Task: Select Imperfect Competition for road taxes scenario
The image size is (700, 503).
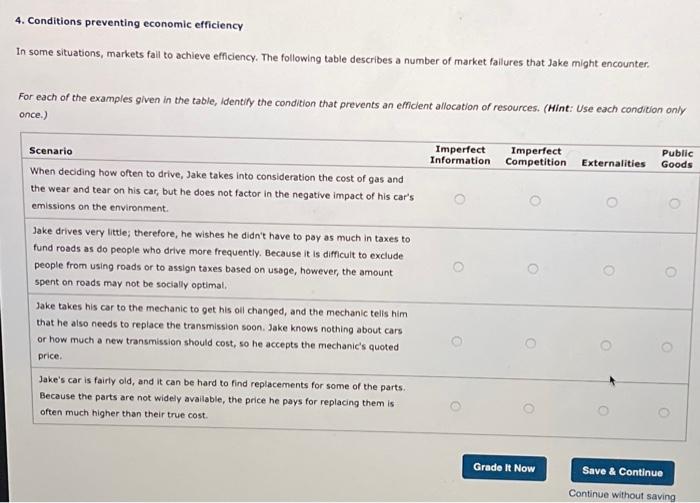Action: coord(533,269)
